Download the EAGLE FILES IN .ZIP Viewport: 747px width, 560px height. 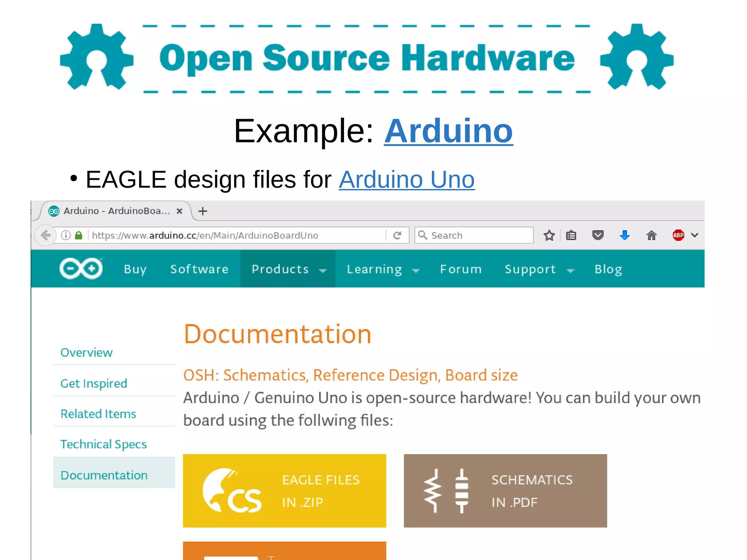coord(285,491)
